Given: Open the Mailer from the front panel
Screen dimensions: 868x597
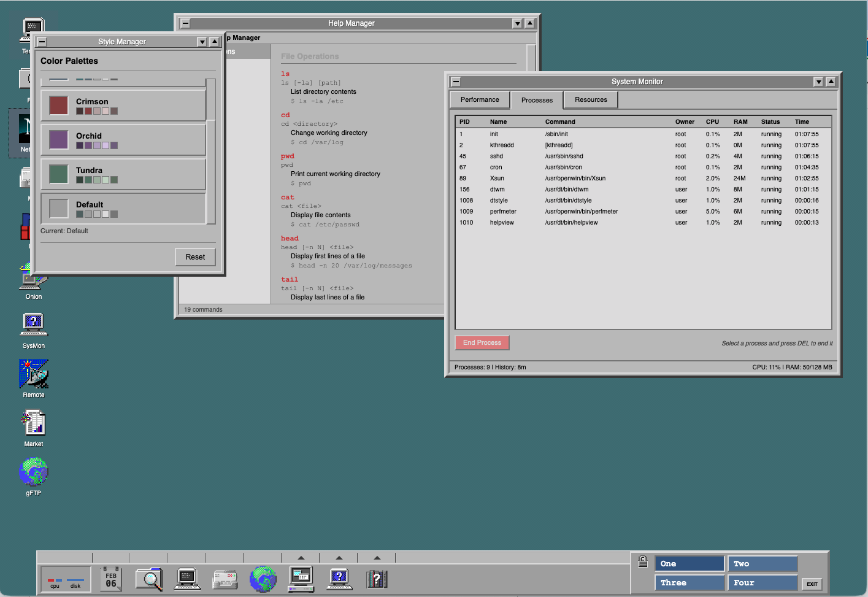Looking at the screenshot, I should (x=225, y=579).
